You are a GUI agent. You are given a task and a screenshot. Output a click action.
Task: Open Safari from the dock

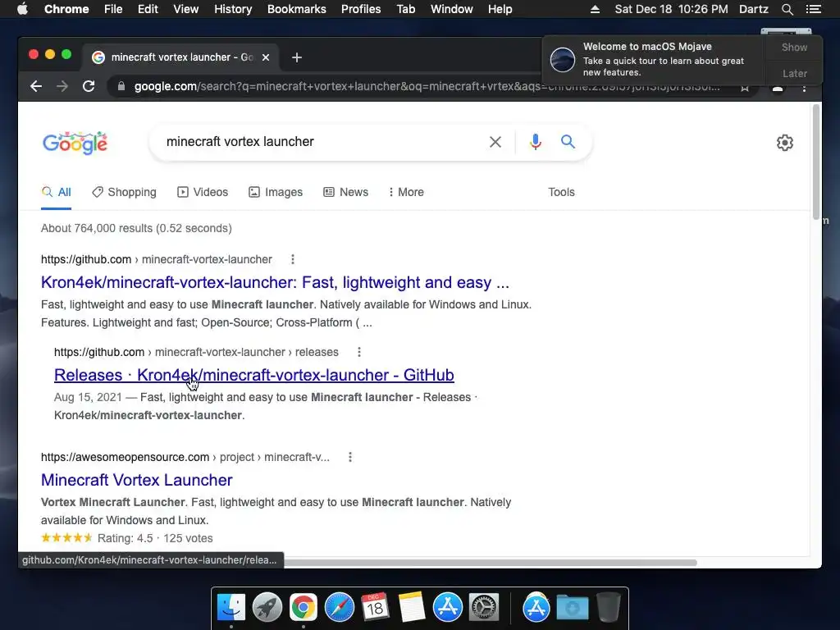click(x=339, y=608)
